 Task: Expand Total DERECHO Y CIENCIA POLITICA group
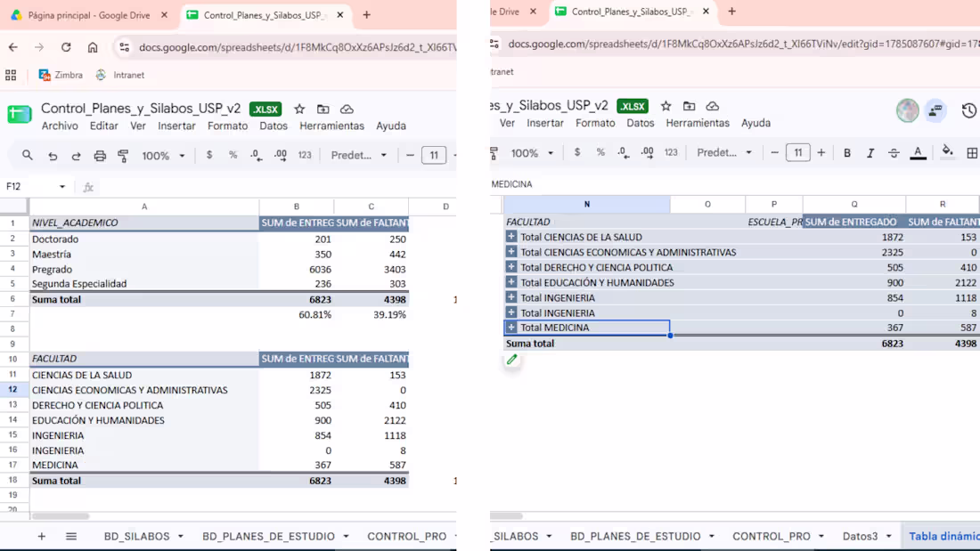click(511, 267)
